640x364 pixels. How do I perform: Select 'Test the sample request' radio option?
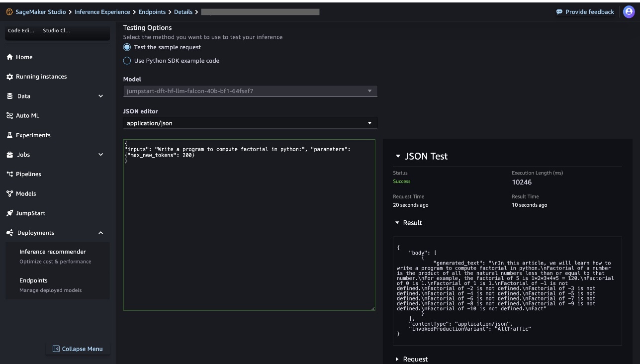click(x=127, y=47)
